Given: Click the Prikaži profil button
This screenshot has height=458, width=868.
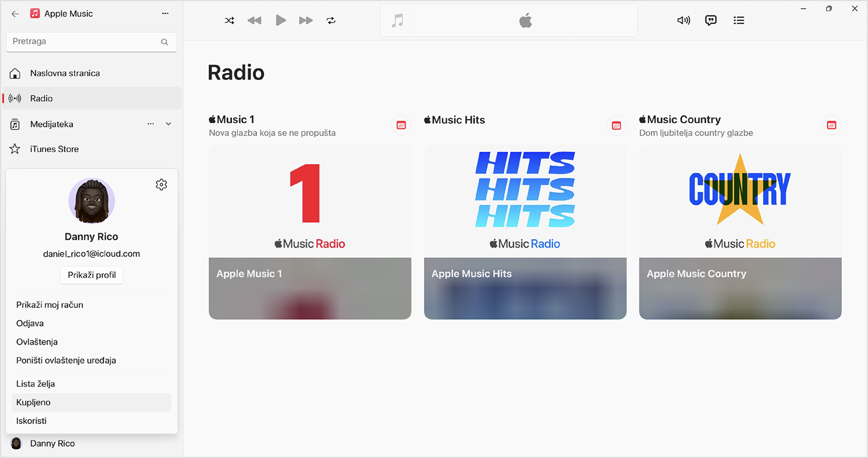Looking at the screenshot, I should pyautogui.click(x=91, y=275).
